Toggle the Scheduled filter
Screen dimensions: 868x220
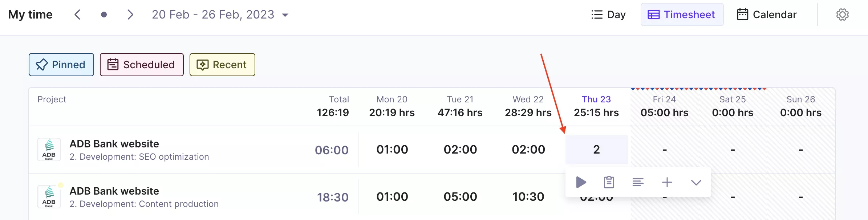pyautogui.click(x=142, y=65)
